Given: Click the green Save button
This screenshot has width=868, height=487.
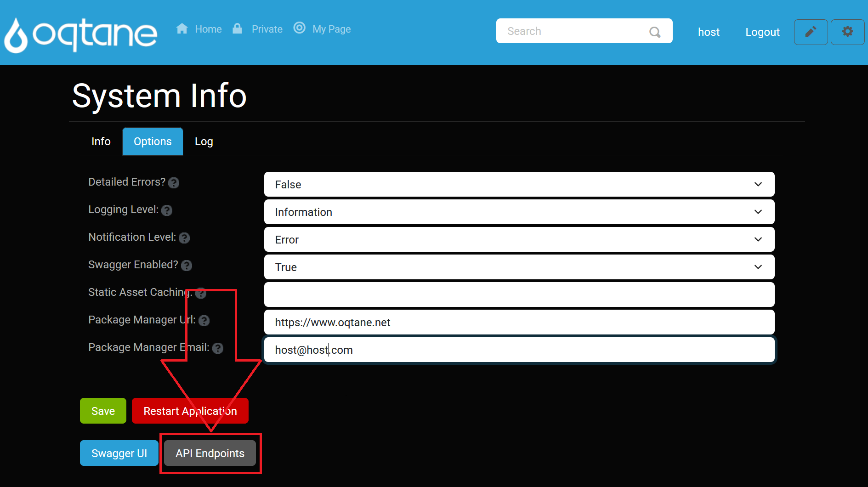Looking at the screenshot, I should (x=103, y=411).
